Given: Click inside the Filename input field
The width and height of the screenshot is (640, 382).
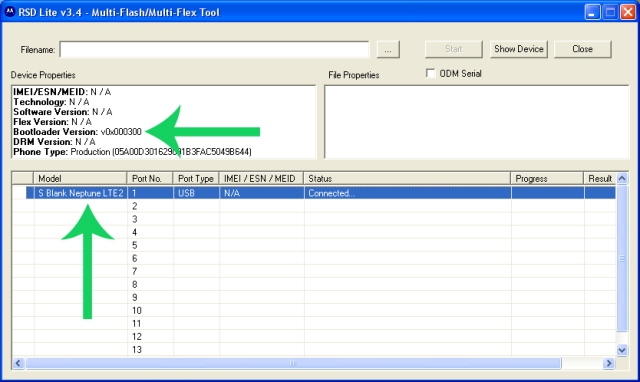Looking at the screenshot, I should [x=214, y=50].
